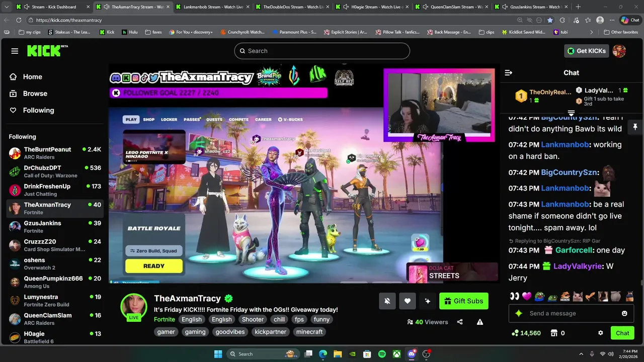Click the sparkle button beside Gift Subs
The image size is (644, 362).
pyautogui.click(x=428, y=301)
